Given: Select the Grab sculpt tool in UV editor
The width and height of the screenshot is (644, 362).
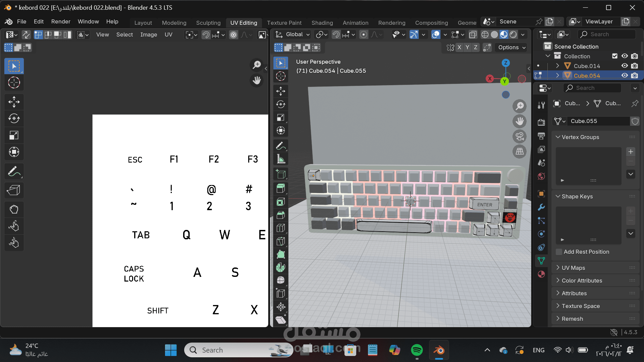Looking at the screenshot, I should point(14,209).
